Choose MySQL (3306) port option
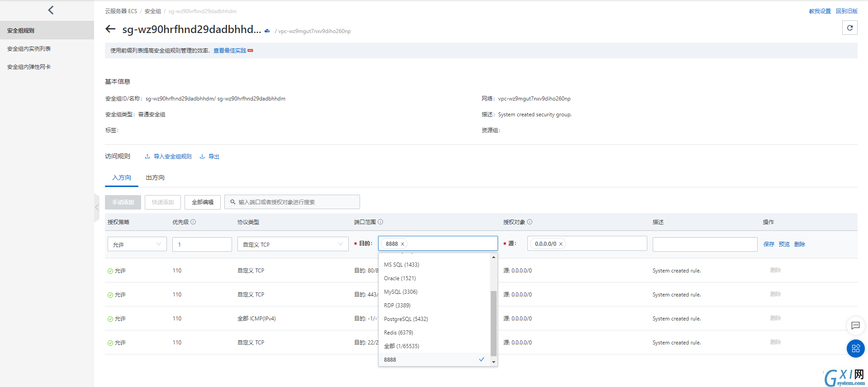This screenshot has width=868, height=387. [434, 292]
